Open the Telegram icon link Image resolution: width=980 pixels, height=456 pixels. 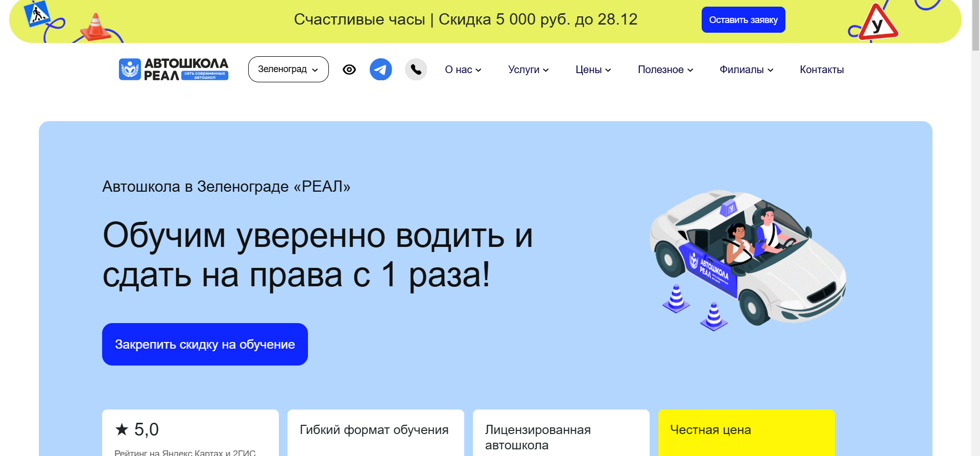pyautogui.click(x=380, y=70)
